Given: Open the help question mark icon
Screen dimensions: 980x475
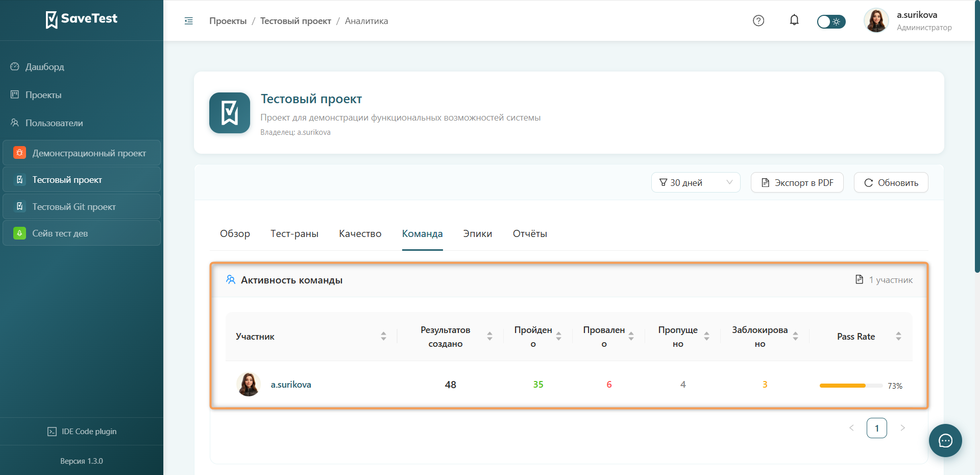Looking at the screenshot, I should coord(758,20).
